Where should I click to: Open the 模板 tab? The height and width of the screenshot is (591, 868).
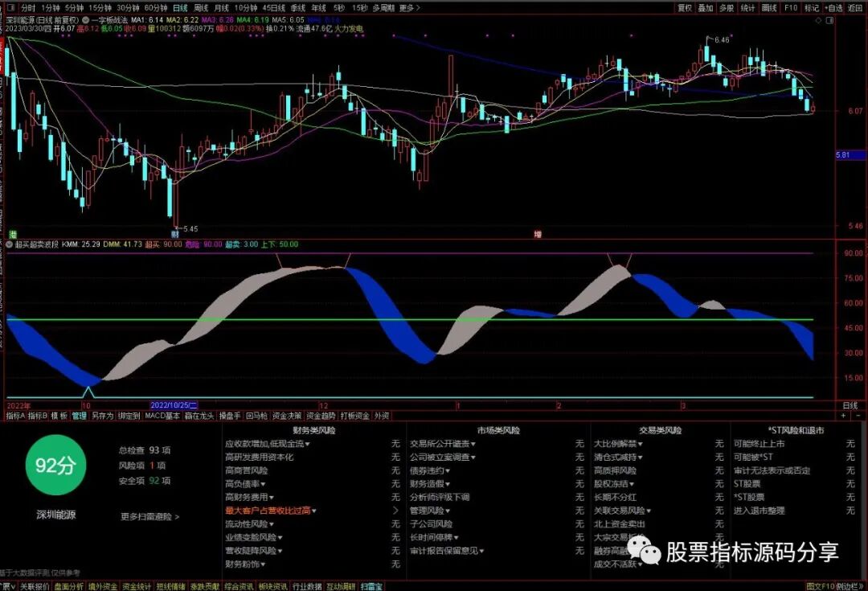click(59, 416)
